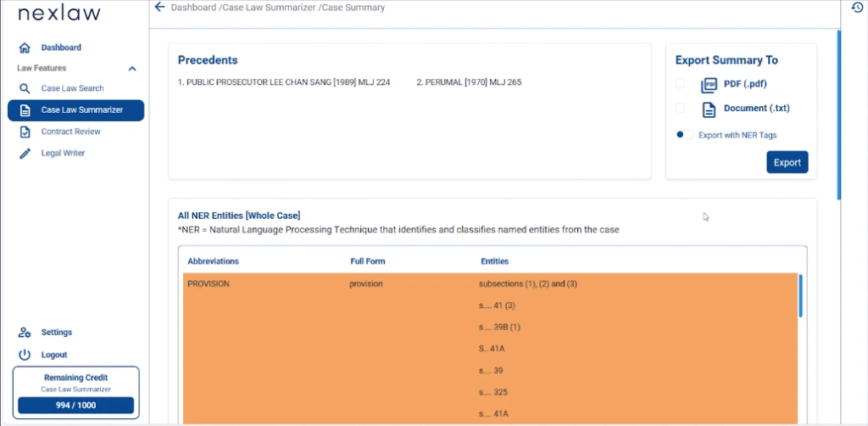Screen dimensions: 868x426
Task: Click the Export button
Action: click(787, 162)
